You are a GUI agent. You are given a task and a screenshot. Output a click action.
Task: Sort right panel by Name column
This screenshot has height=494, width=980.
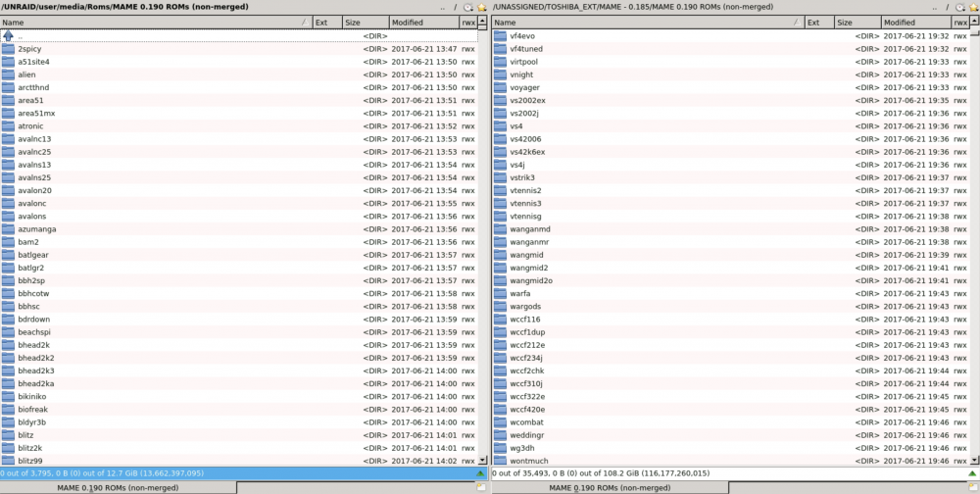click(648, 23)
